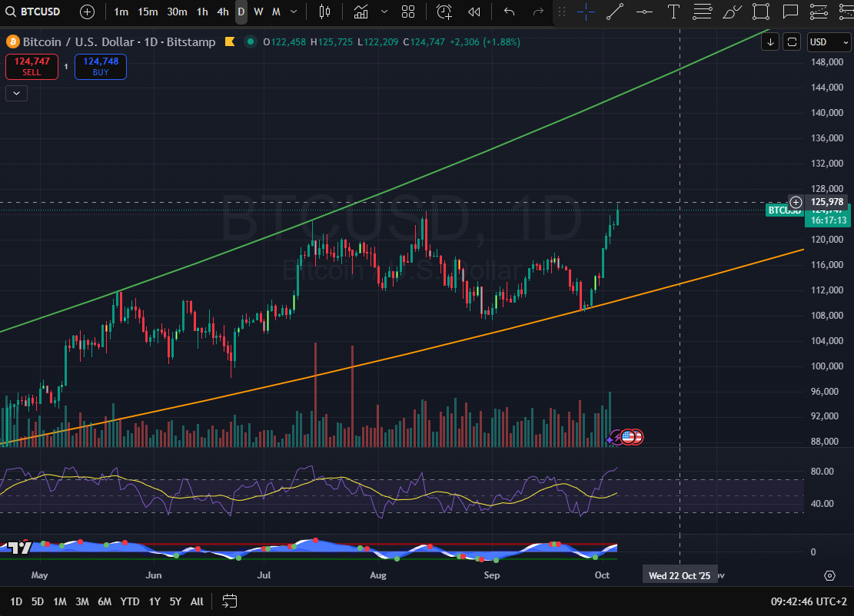Expand the timeframe interval dropdown
The width and height of the screenshot is (854, 616).
click(294, 12)
